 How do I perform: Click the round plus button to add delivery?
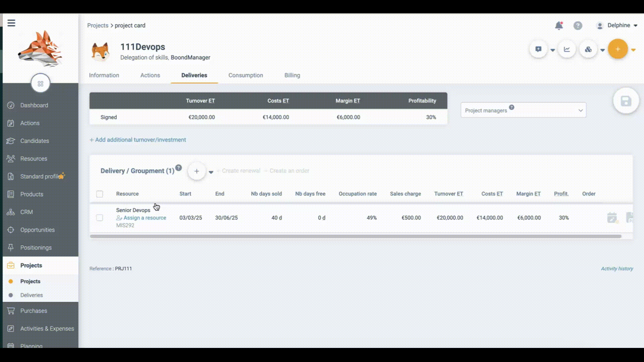(x=197, y=171)
